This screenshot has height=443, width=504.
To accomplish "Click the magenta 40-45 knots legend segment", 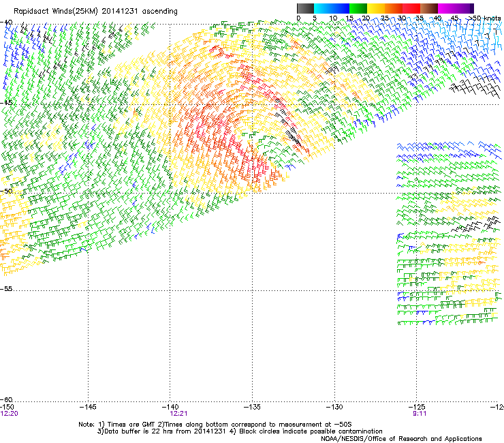I will click(x=447, y=8).
